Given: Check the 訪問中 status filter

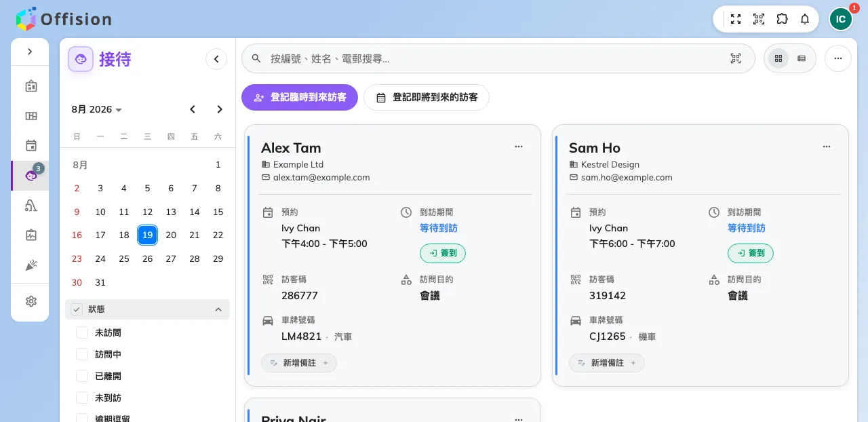Looking at the screenshot, I should point(82,354).
